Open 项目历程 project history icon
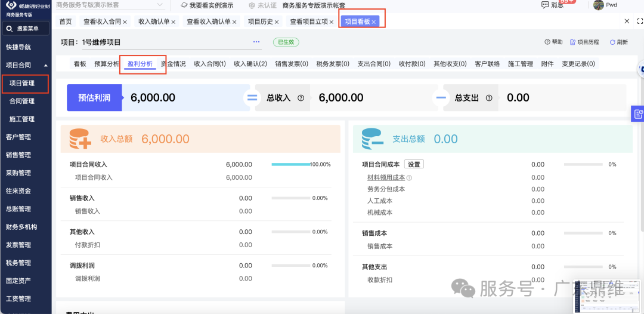This screenshot has width=644, height=314. click(x=573, y=42)
